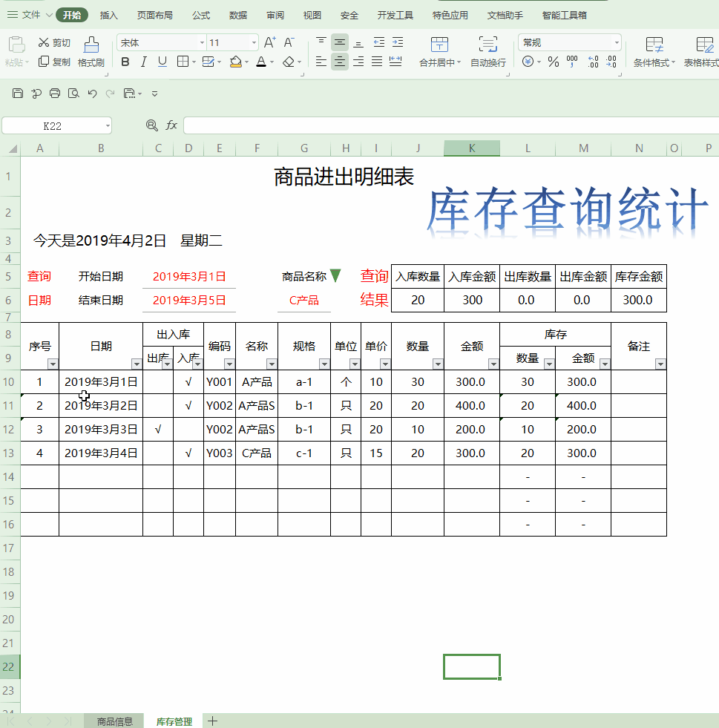Click the green 商品名称 dropdown triangle
Viewport: 719px width, 728px height.
pos(335,275)
